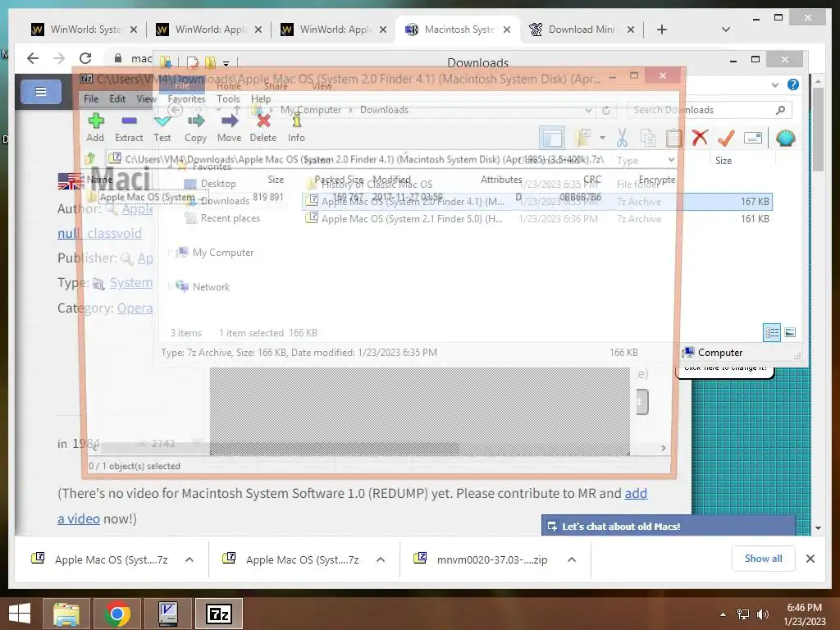Viewport: 840px width, 630px height.
Task: Open Explorer address bar history dropdown
Action: click(x=588, y=110)
